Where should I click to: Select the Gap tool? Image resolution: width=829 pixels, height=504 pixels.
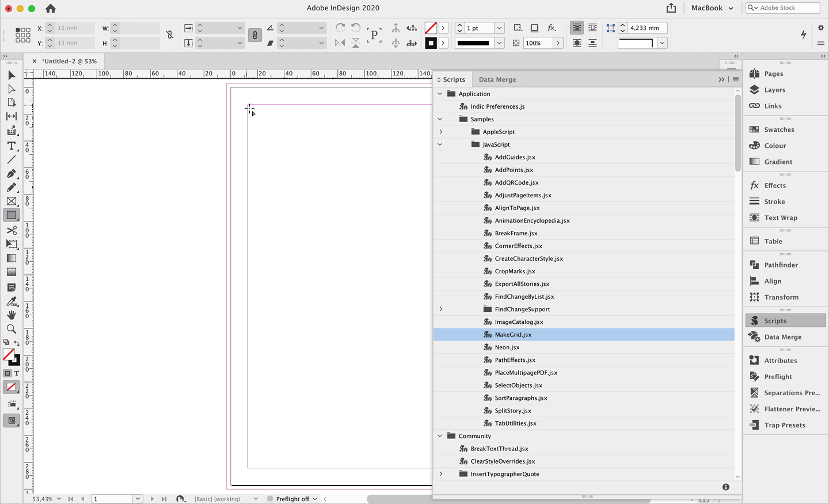point(12,116)
